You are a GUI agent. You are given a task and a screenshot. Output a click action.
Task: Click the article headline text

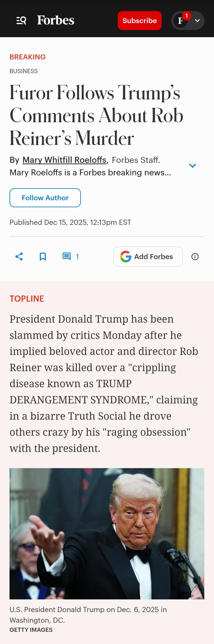click(x=96, y=115)
